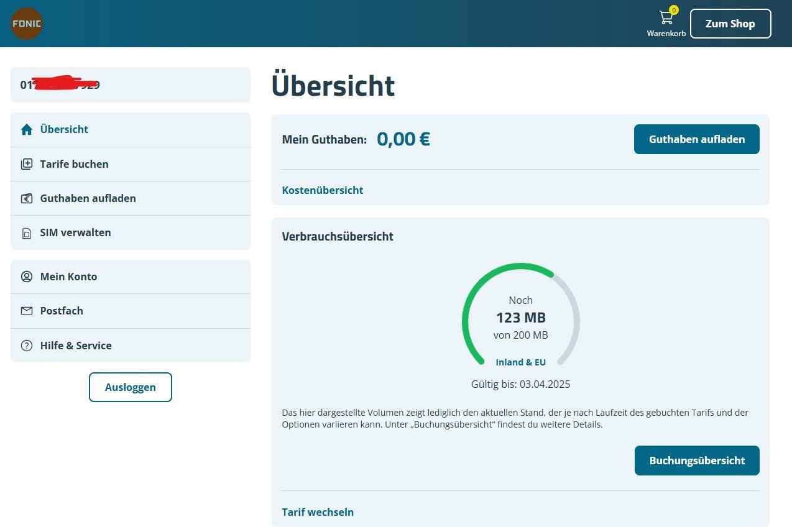Image resolution: width=792 pixels, height=532 pixels.
Task: Follow the Kostenübersicht link
Action: pyautogui.click(x=322, y=190)
